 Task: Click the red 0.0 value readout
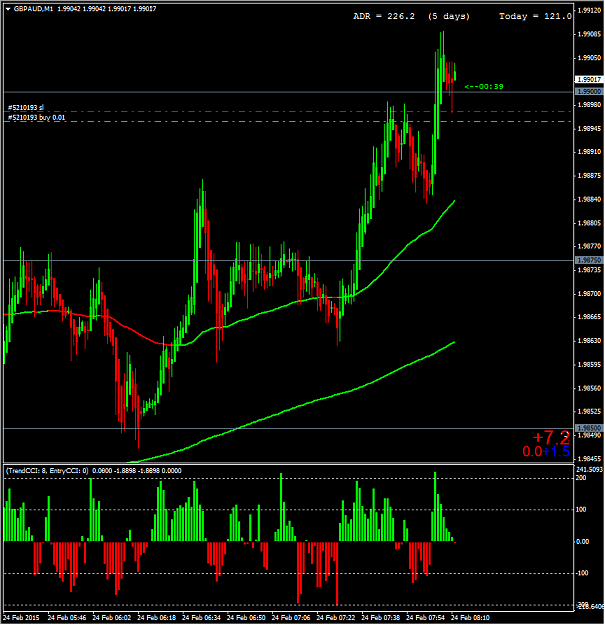click(x=532, y=452)
